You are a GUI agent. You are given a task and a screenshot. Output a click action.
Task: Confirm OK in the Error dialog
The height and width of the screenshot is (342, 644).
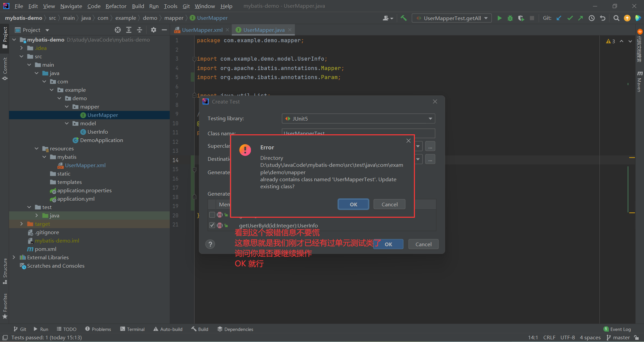[x=354, y=204]
